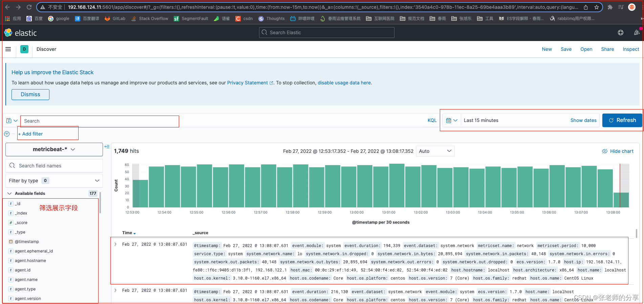The image size is (644, 304).
Task: Open the rabbitmq bookmark
Action: tap(572, 19)
